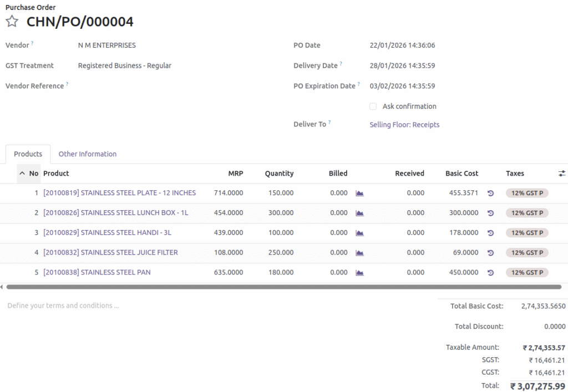
Task: Star the purchase order as favorite
Action: (12, 22)
